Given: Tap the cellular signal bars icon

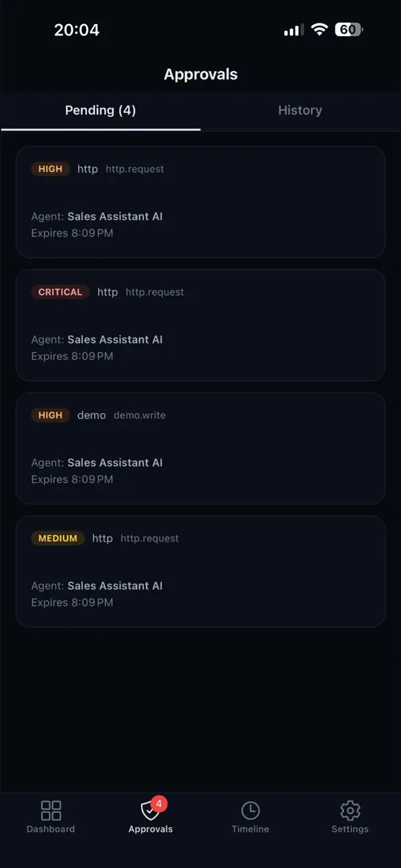Looking at the screenshot, I should (x=293, y=29).
